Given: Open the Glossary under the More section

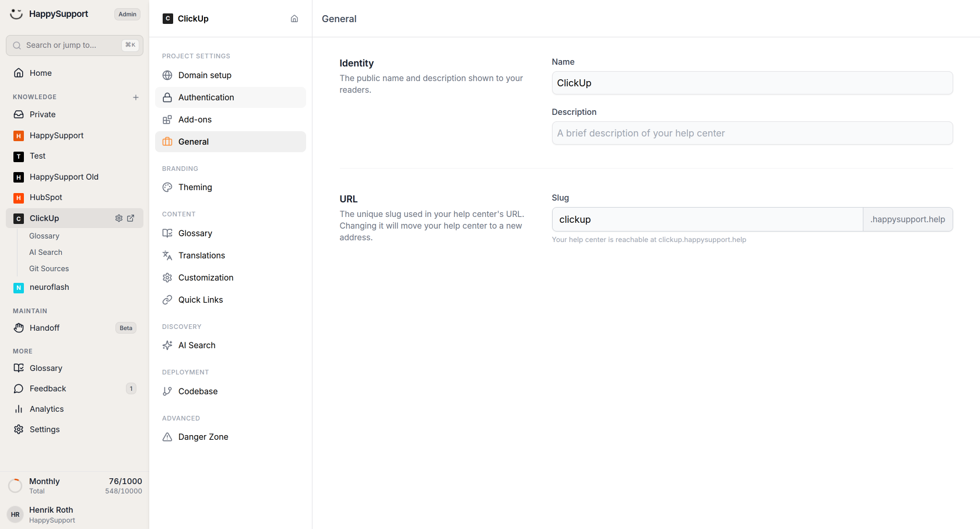Looking at the screenshot, I should (x=75, y=368).
